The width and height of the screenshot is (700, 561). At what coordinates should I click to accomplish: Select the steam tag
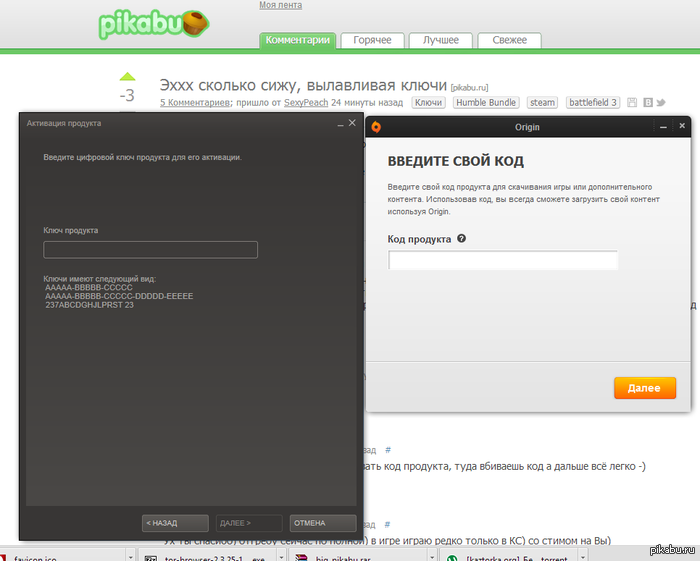pos(542,103)
